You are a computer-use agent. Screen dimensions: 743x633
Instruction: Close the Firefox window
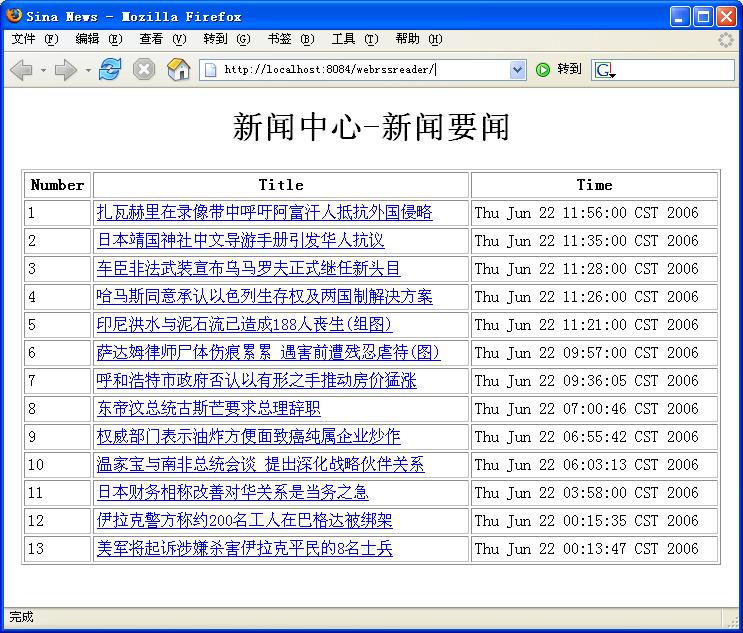click(x=726, y=17)
